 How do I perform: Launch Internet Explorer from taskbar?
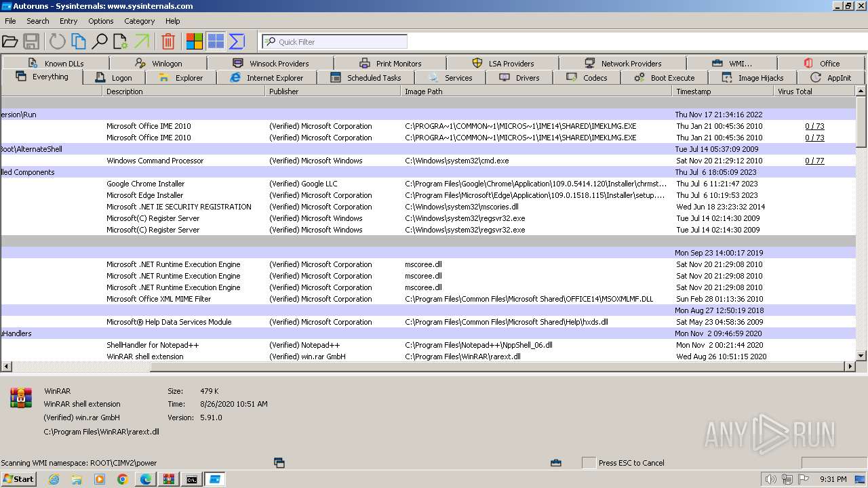point(54,479)
